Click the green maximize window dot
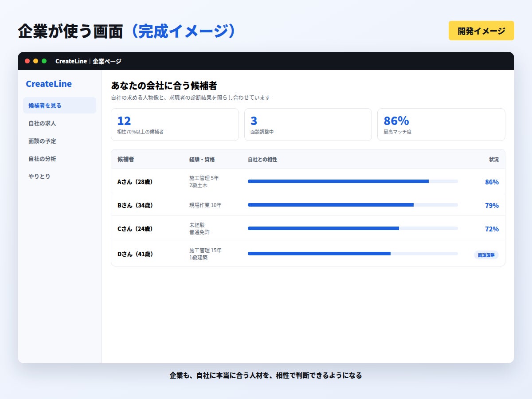 tap(44, 61)
